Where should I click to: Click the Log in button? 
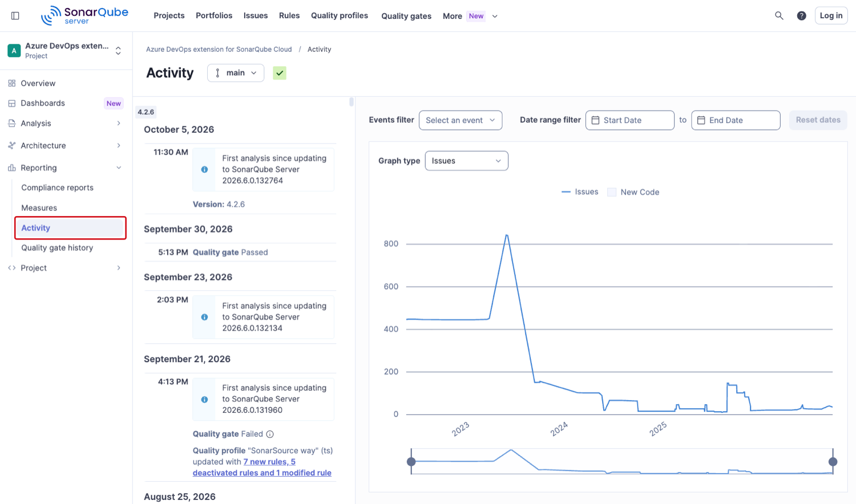[x=831, y=16]
